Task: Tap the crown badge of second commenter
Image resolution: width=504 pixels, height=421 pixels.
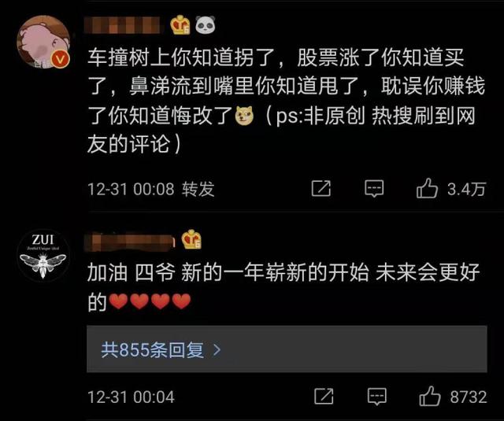Action: 191,239
